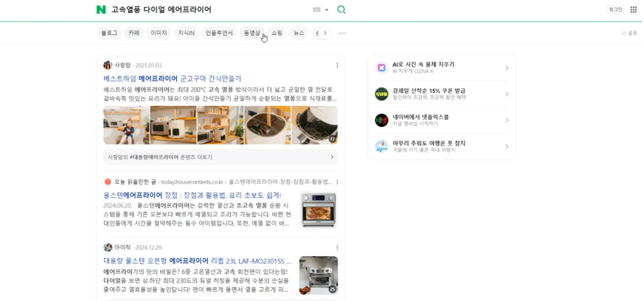
Task: Click the 2024.12.29. date on 아이작 post
Action: [x=149, y=247]
